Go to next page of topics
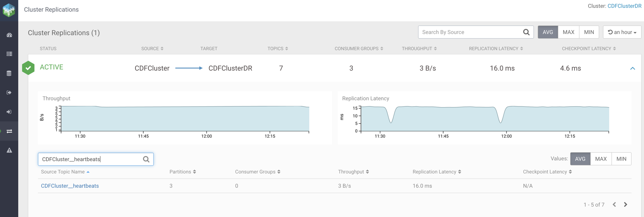The image size is (644, 217). (x=625, y=205)
